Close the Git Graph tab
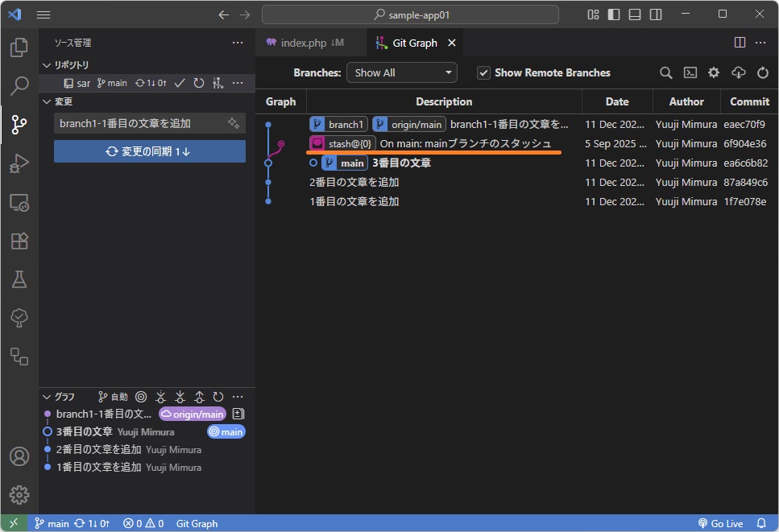Screen dimensions: 779x532 [x=452, y=43]
